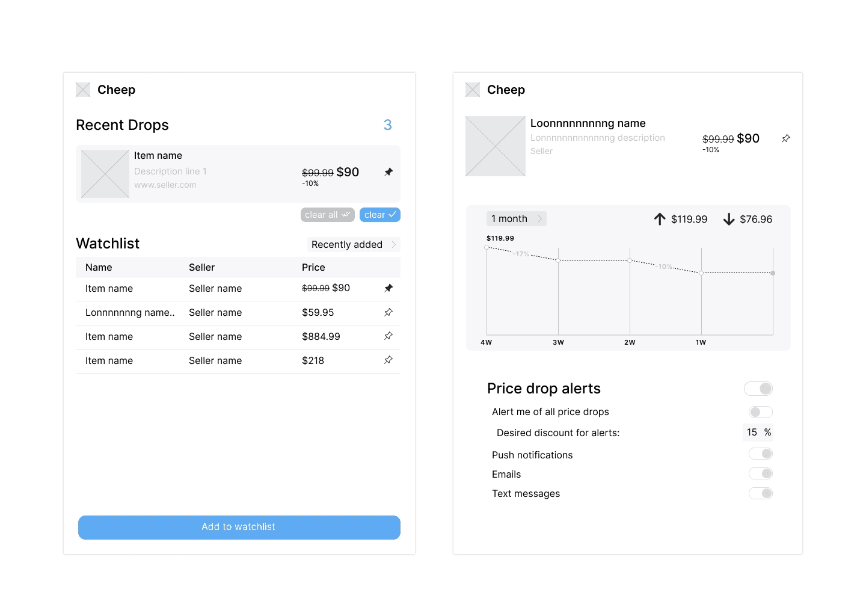Sort by the Seller column header

[201, 267]
